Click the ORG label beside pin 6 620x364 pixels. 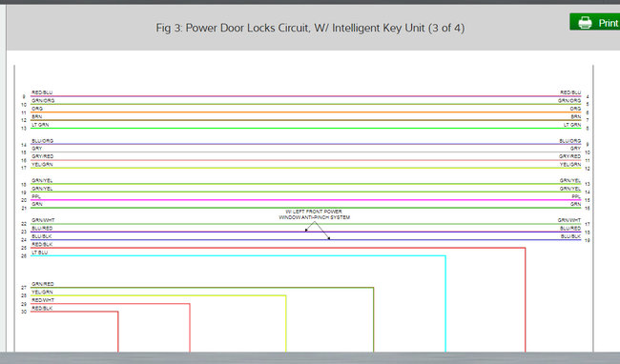click(576, 109)
